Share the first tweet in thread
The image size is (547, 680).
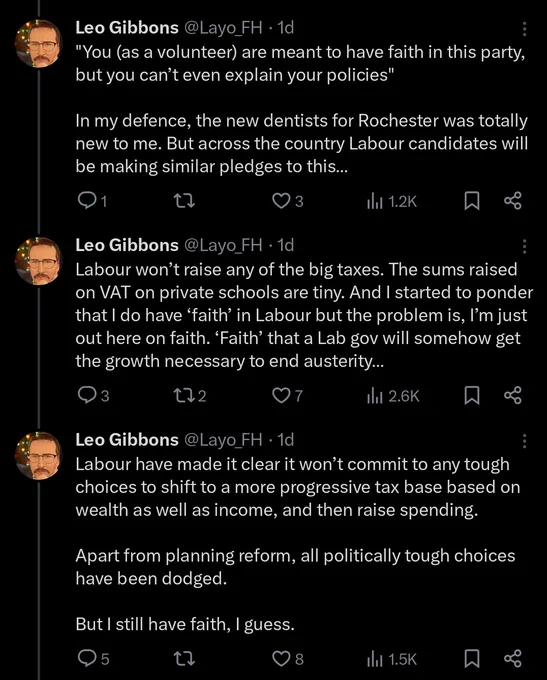coord(513,201)
